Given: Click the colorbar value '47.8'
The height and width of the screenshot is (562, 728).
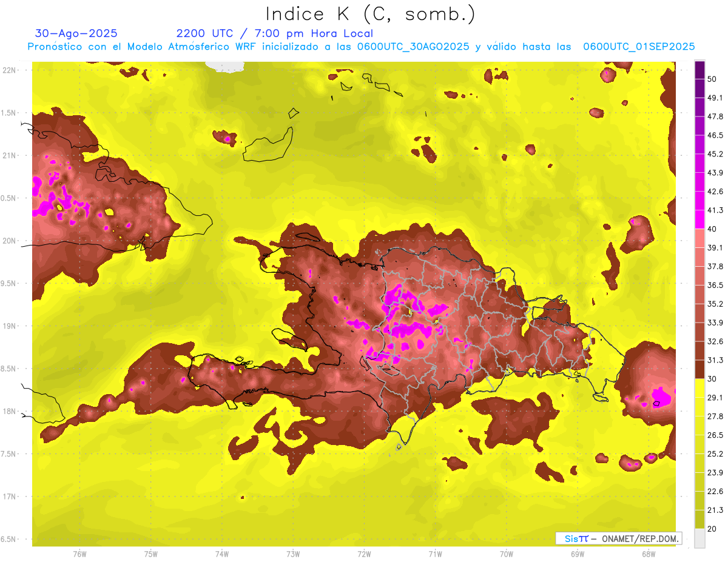Looking at the screenshot, I should [x=715, y=116].
